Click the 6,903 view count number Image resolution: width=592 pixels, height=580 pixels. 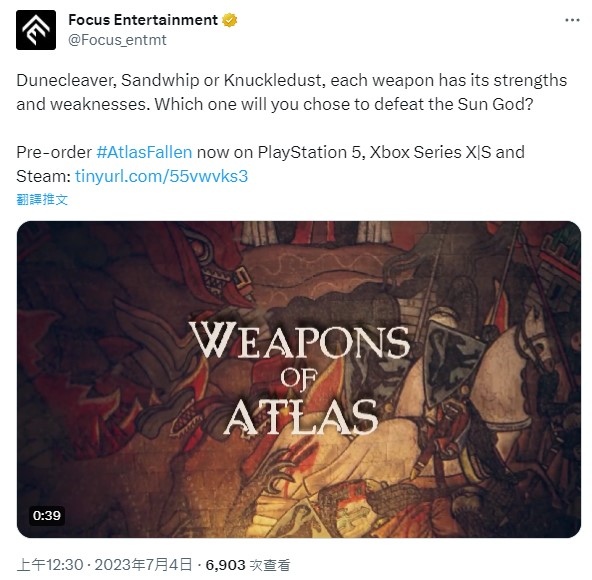[x=225, y=565]
